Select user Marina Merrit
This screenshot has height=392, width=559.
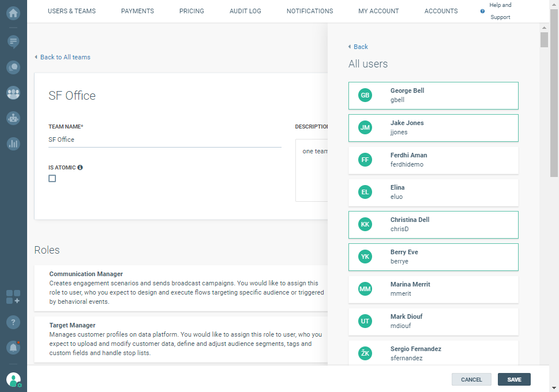tap(433, 289)
